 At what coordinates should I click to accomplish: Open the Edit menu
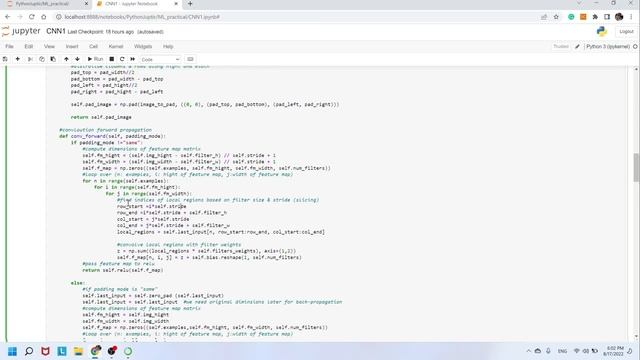(x=29, y=47)
